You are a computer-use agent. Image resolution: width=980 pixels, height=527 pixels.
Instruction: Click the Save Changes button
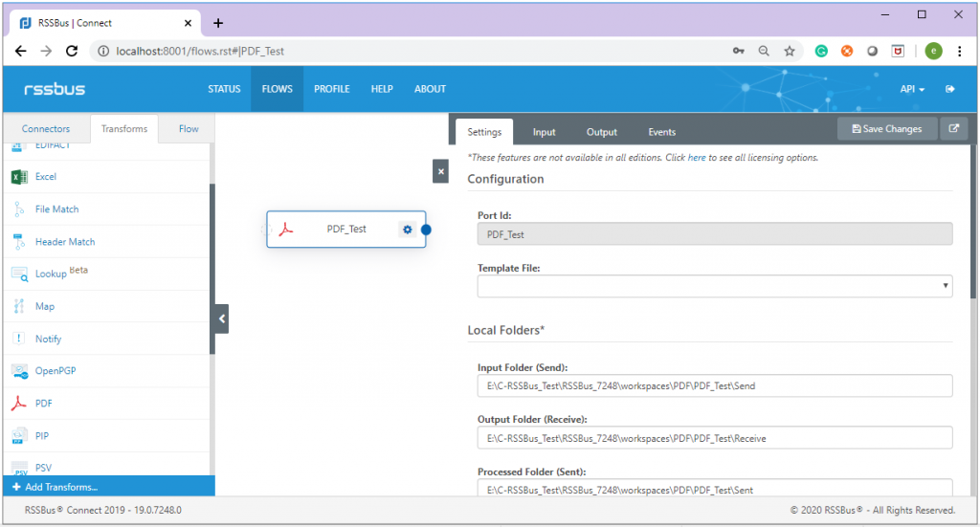887,128
